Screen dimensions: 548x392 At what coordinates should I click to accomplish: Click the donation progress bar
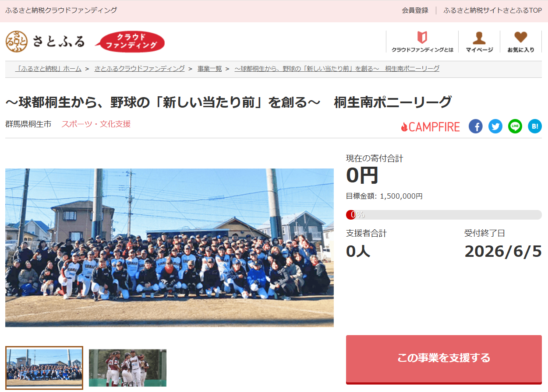(x=444, y=215)
